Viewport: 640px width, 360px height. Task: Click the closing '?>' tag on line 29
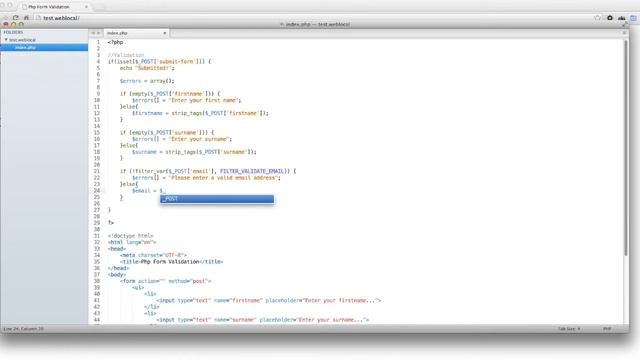(x=111, y=223)
